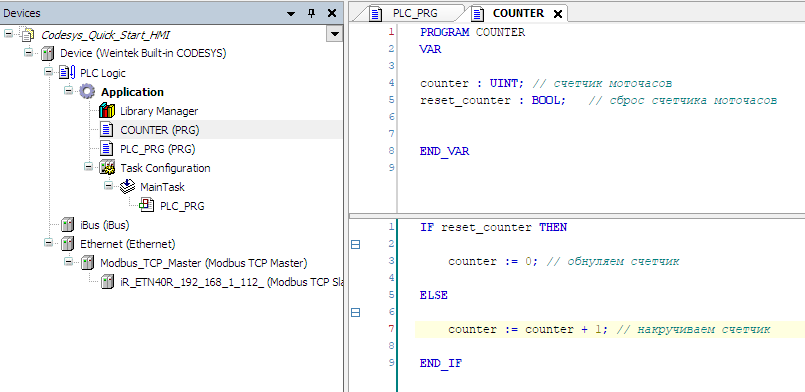Click the Codesys_Quick_Start_HMI project icon
This screenshot has height=392, width=805.
(x=27, y=35)
